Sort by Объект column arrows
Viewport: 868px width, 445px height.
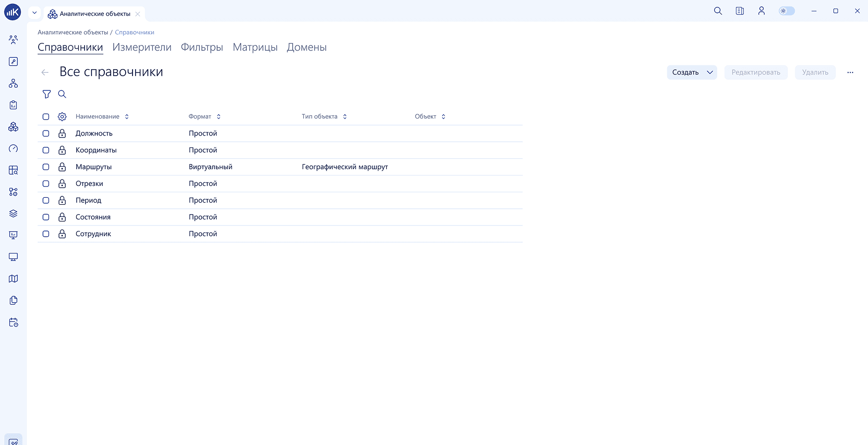(x=443, y=117)
